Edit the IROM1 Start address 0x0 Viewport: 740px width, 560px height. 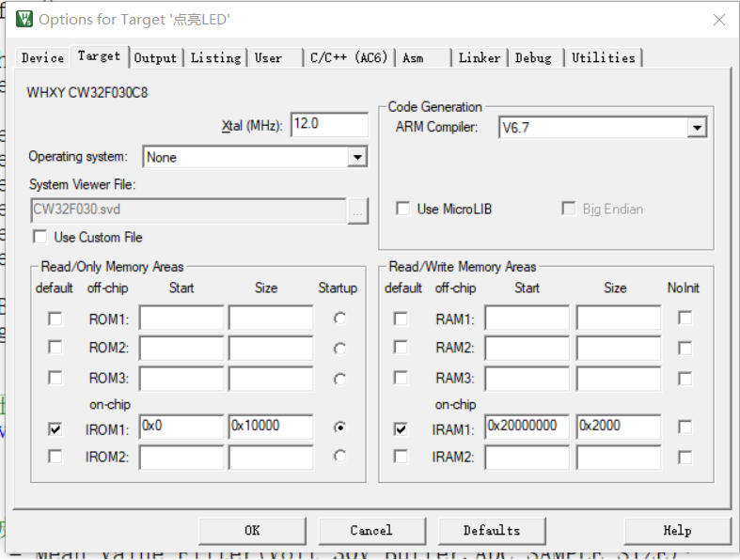tap(181, 427)
